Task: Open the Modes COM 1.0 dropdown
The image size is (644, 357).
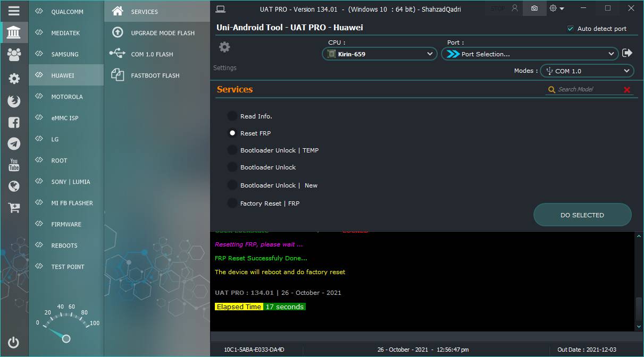Action: pyautogui.click(x=587, y=71)
